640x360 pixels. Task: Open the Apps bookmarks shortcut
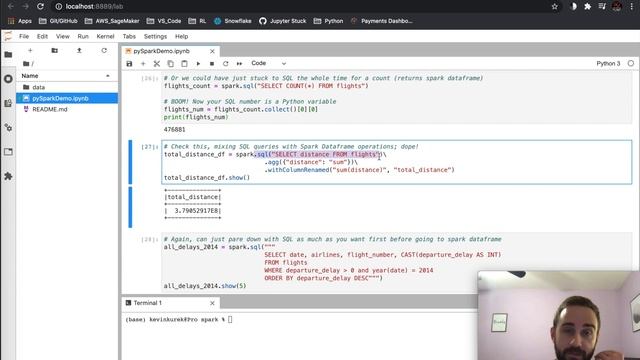pyautogui.click(x=20, y=21)
